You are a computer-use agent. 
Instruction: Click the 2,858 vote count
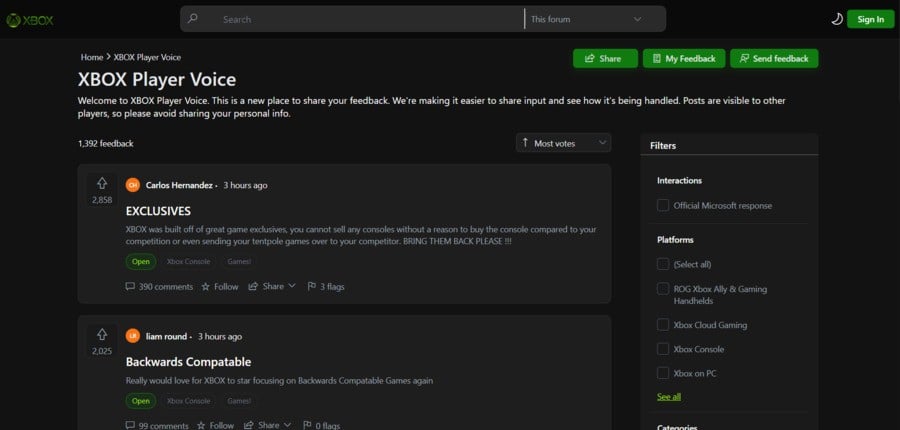tap(102, 200)
